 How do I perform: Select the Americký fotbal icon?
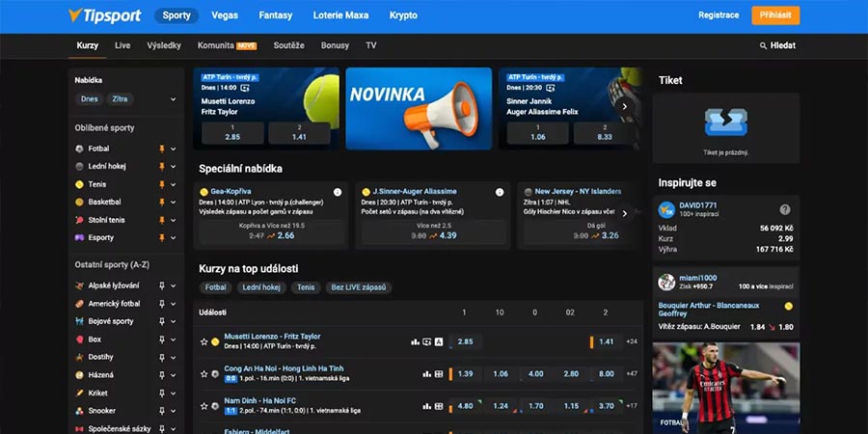[x=80, y=304]
